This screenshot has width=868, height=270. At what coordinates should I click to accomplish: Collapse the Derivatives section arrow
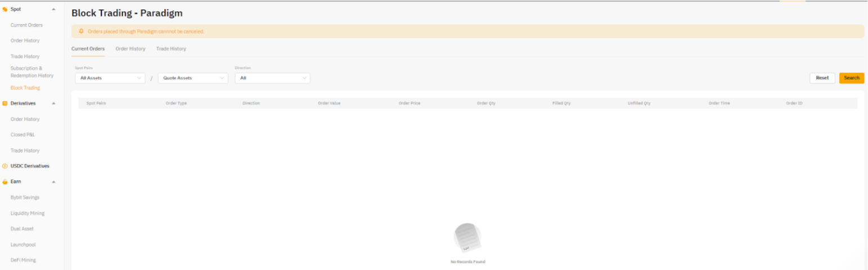53,103
